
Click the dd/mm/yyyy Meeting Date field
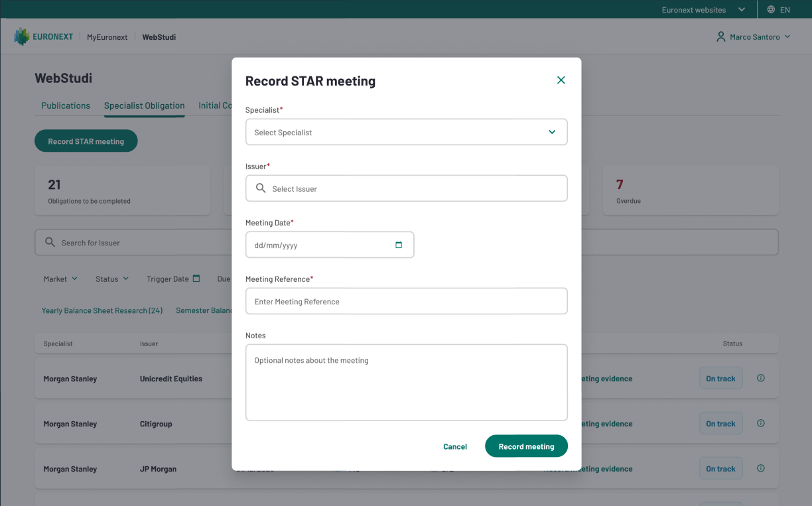(330, 245)
